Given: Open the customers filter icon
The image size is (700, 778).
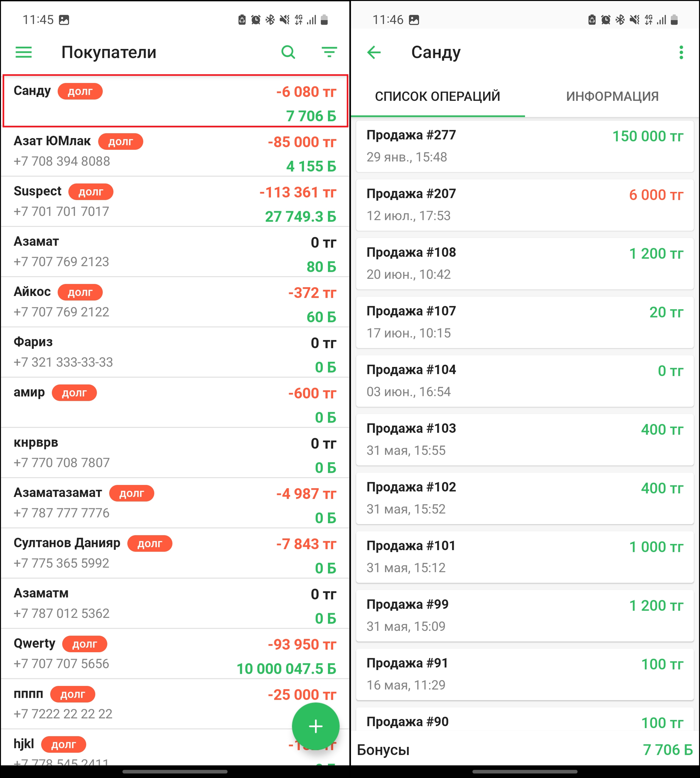Looking at the screenshot, I should [329, 52].
